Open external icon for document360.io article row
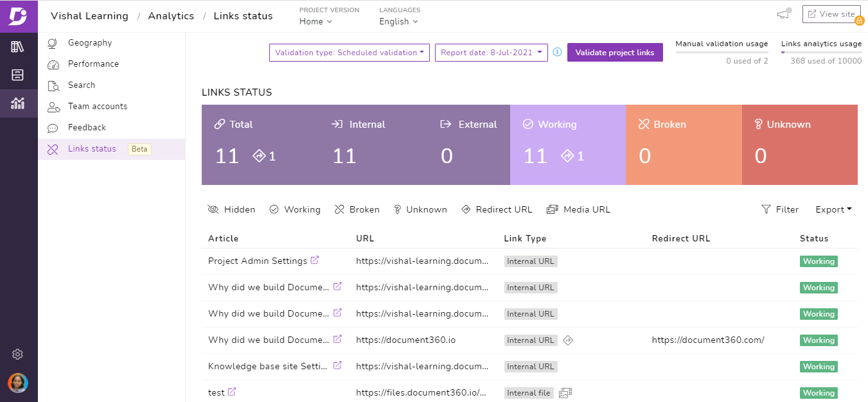 click(337, 339)
